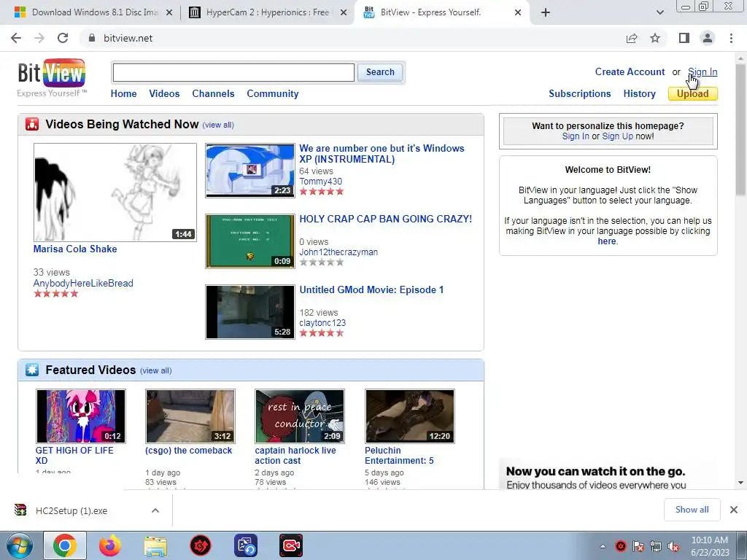747x560 pixels.
Task: Click the Action Center flag tray icon
Action: 638,547
